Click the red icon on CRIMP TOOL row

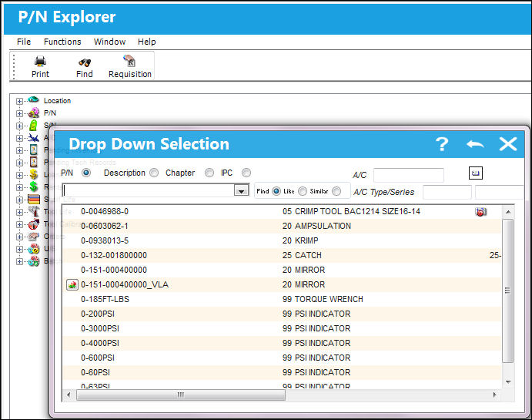(x=480, y=212)
